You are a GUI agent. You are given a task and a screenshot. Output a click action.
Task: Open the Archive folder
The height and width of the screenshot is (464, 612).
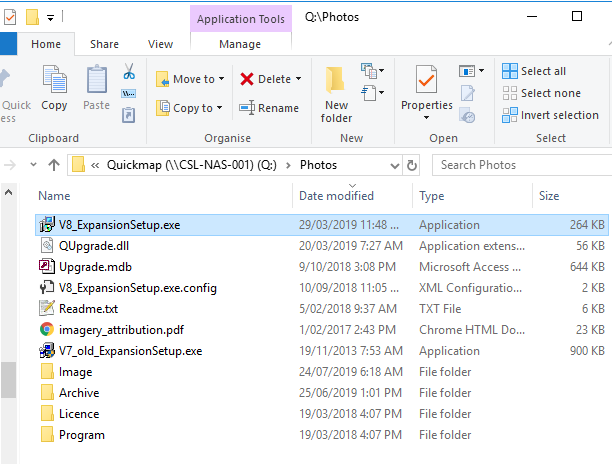click(79, 393)
